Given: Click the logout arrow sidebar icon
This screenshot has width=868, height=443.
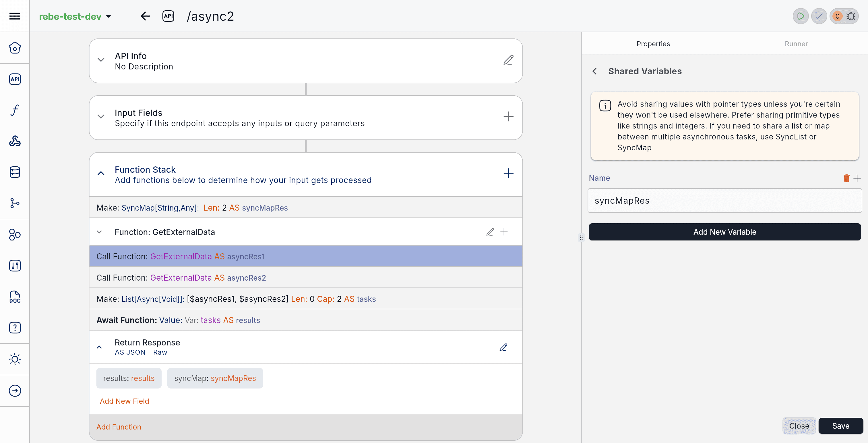Looking at the screenshot, I should pyautogui.click(x=14, y=391).
